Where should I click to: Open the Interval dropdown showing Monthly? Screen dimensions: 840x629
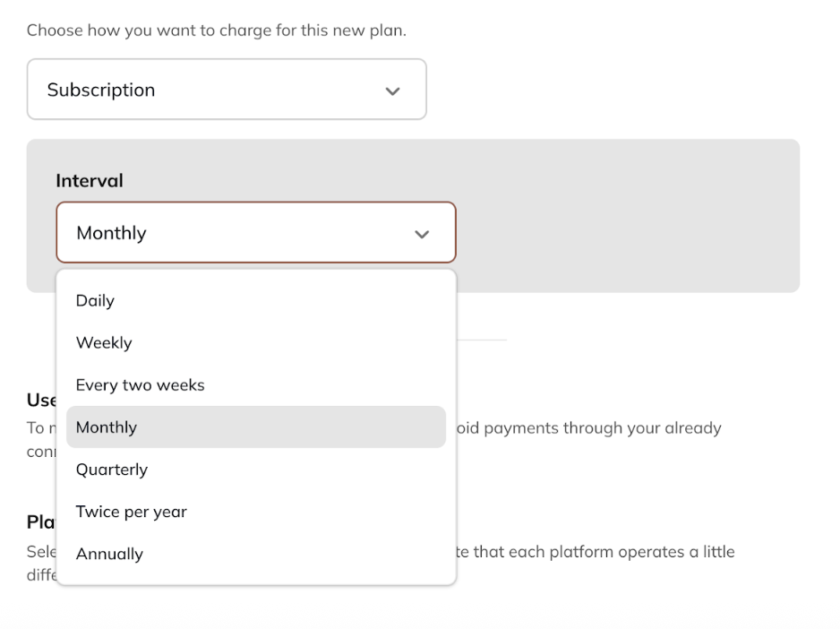255,232
